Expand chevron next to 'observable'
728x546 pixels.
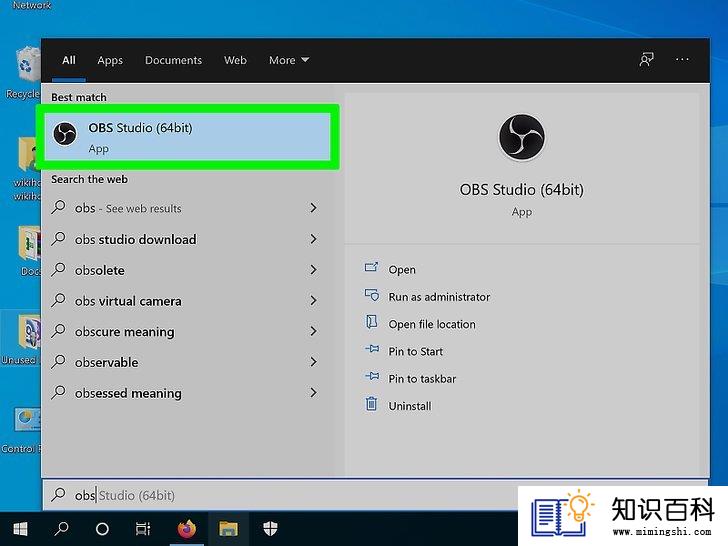313,362
